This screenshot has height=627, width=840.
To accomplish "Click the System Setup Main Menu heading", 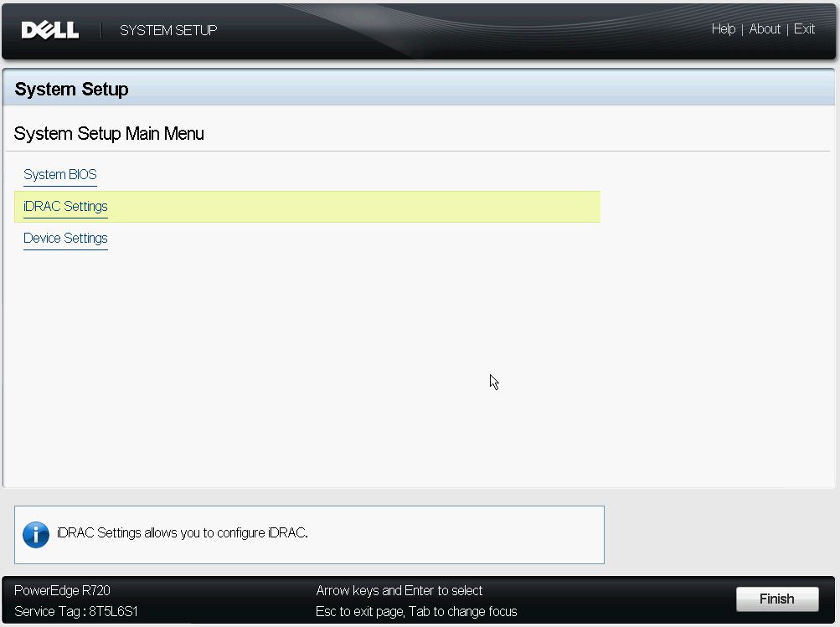I will [x=109, y=133].
